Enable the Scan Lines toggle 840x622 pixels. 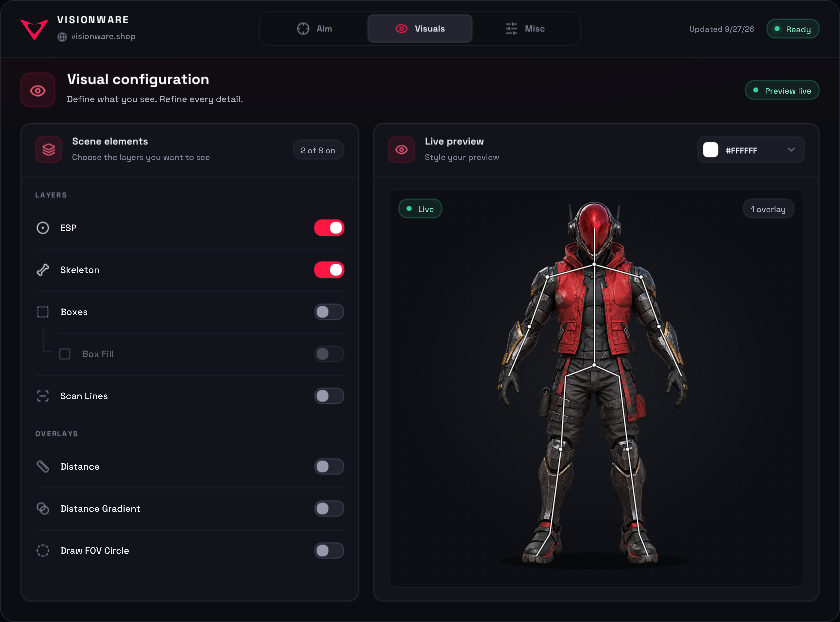pyautogui.click(x=329, y=396)
